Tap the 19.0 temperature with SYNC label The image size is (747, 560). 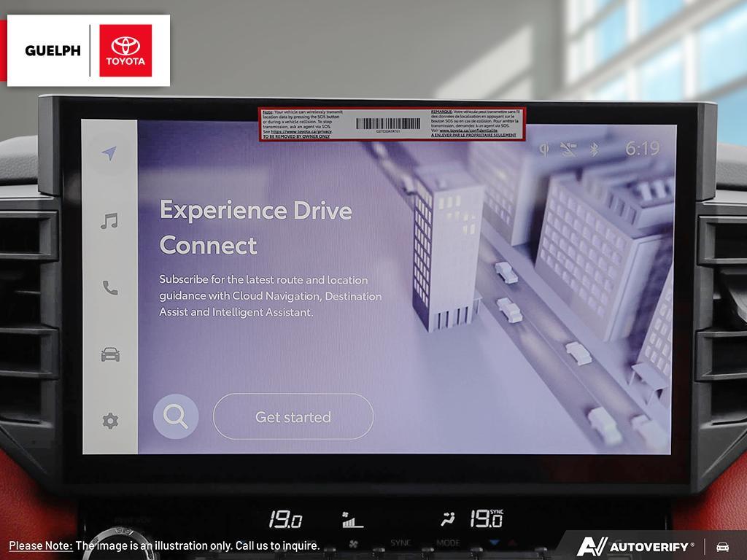click(485, 518)
